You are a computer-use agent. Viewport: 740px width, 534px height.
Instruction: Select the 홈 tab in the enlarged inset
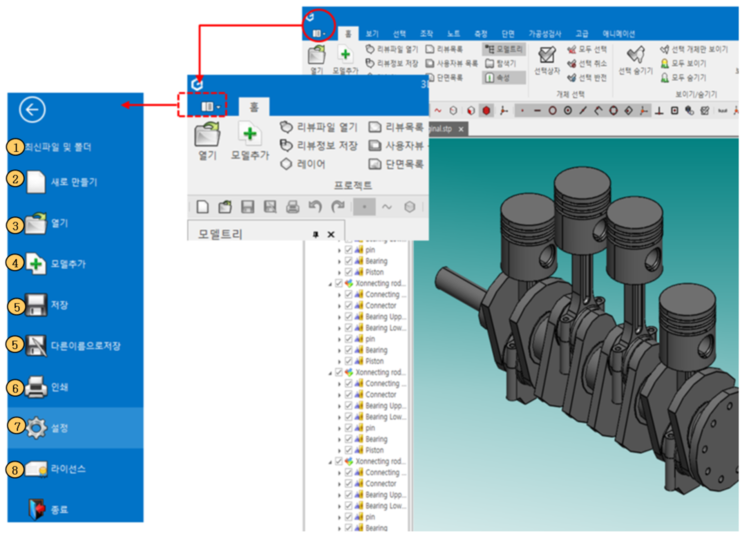coord(254,107)
